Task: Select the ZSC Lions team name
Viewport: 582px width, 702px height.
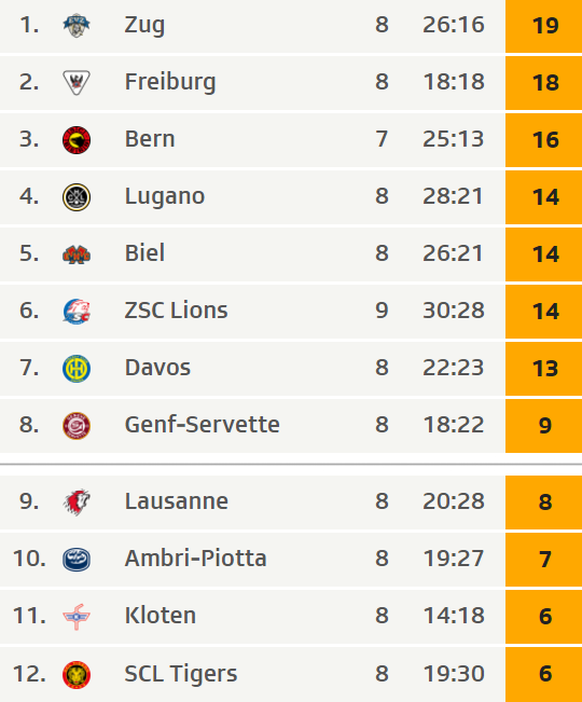Action: pos(176,310)
